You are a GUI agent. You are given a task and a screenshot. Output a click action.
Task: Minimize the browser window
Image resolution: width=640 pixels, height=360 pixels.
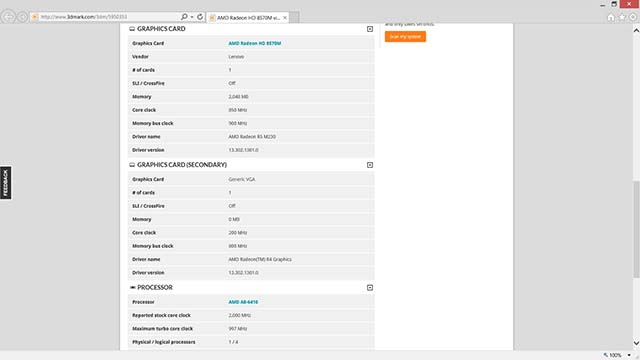click(x=602, y=4)
